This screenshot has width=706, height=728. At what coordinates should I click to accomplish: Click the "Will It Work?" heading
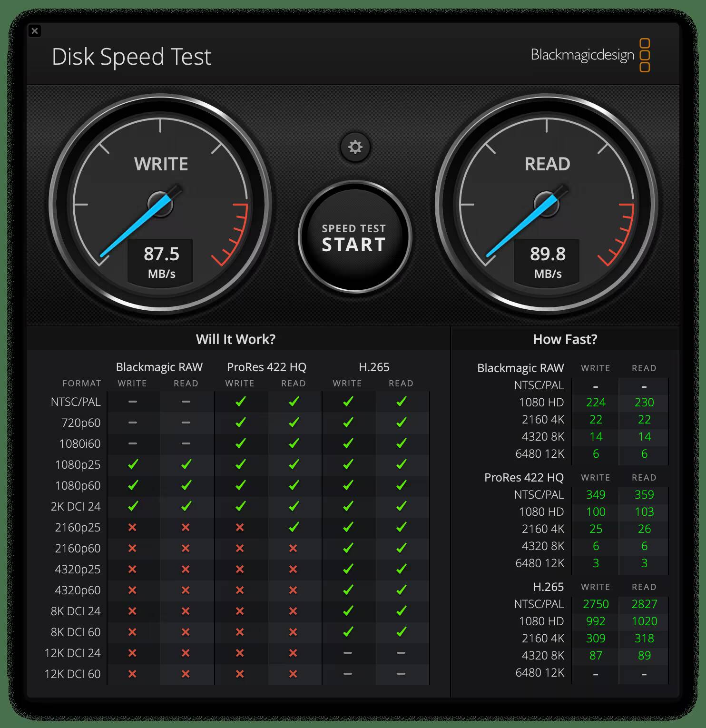point(235,339)
